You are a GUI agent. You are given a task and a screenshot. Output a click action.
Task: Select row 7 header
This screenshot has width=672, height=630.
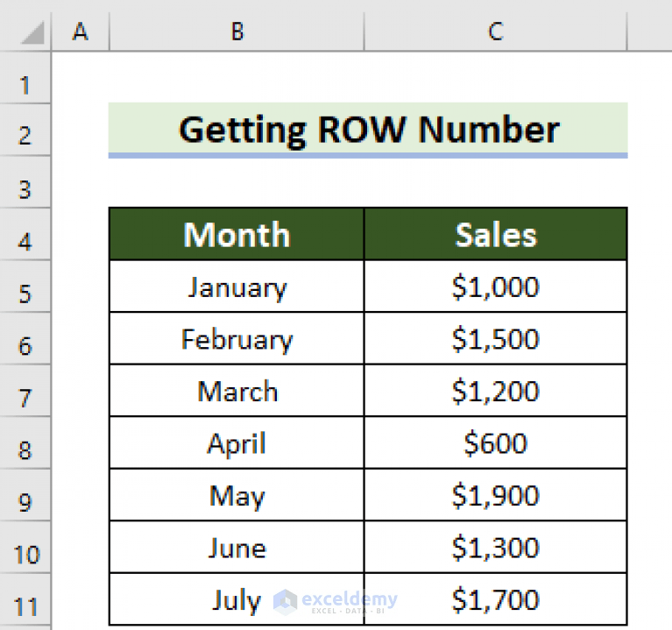25,391
